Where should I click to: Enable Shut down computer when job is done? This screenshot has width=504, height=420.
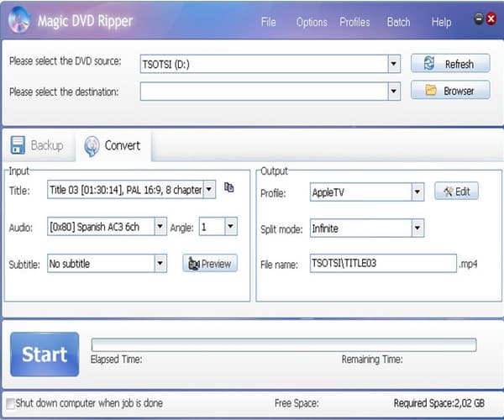pyautogui.click(x=10, y=403)
